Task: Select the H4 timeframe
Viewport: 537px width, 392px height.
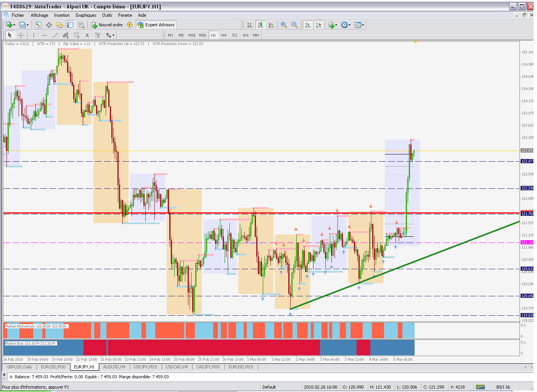Action: [x=224, y=35]
